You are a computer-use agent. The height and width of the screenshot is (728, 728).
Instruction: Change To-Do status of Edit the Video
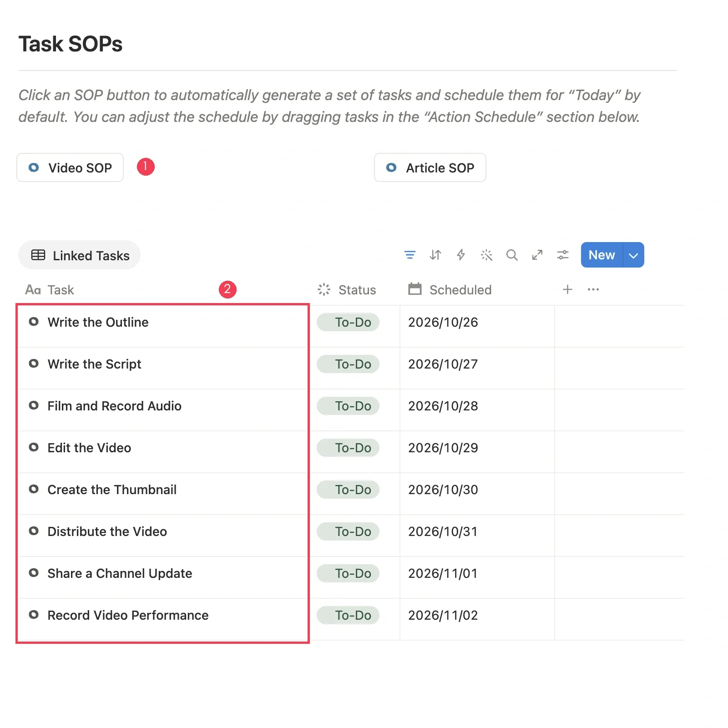pyautogui.click(x=348, y=448)
